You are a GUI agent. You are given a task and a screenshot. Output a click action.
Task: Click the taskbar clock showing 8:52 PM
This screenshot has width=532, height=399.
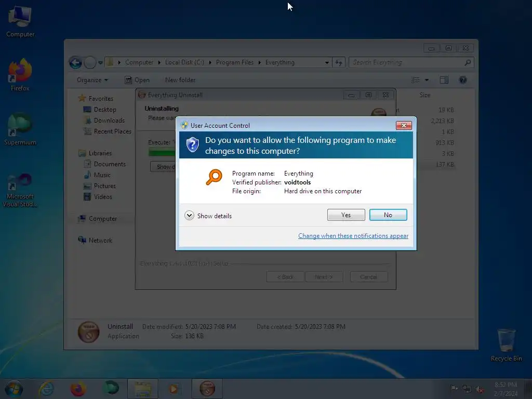pos(506,389)
